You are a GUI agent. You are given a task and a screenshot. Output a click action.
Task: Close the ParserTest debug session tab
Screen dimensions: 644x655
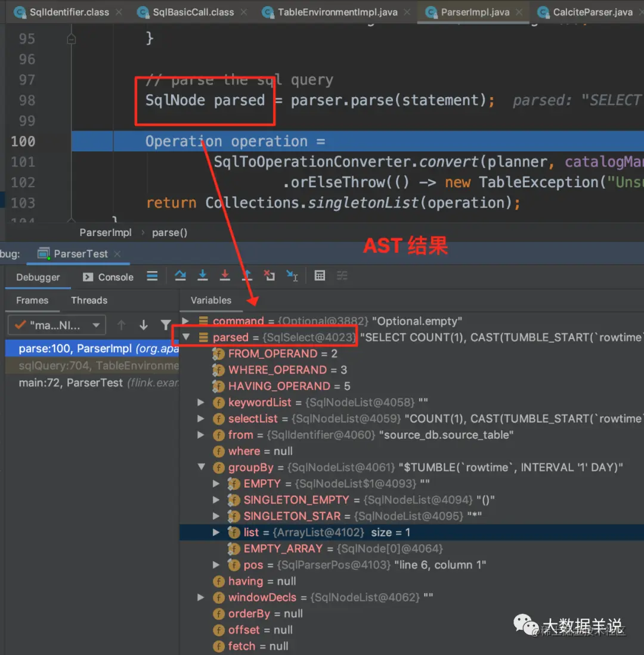[117, 254]
